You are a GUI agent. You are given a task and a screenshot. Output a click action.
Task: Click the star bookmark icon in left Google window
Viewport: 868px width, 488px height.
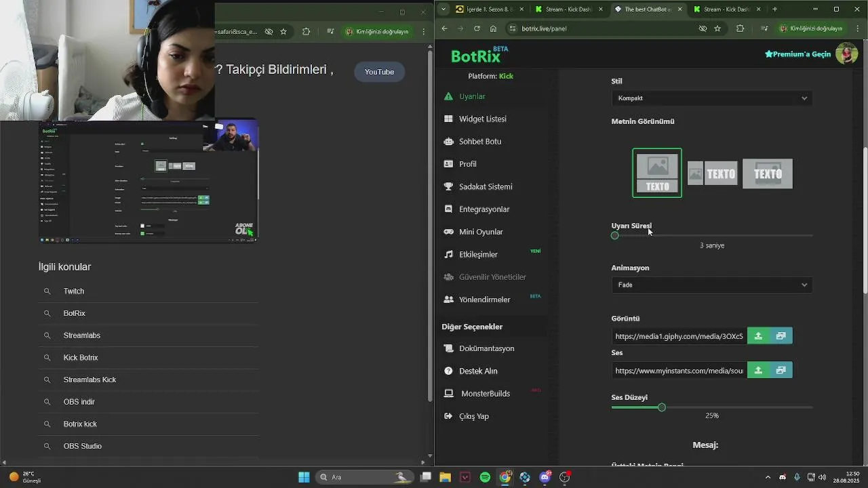click(x=283, y=31)
